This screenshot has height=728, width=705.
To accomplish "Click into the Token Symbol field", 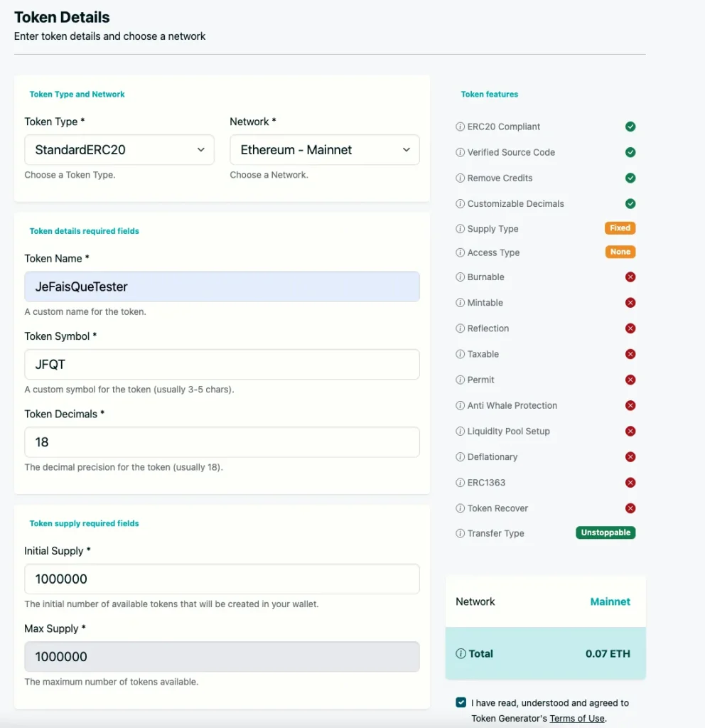I will point(222,364).
